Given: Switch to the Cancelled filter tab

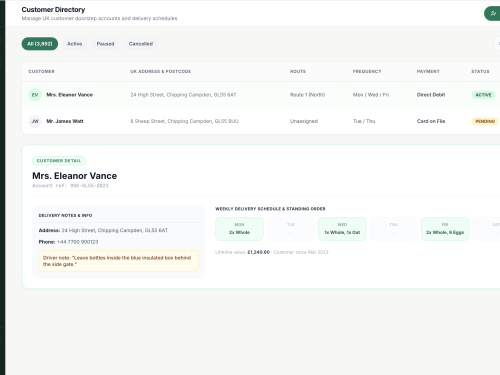Looking at the screenshot, I should tap(141, 44).
